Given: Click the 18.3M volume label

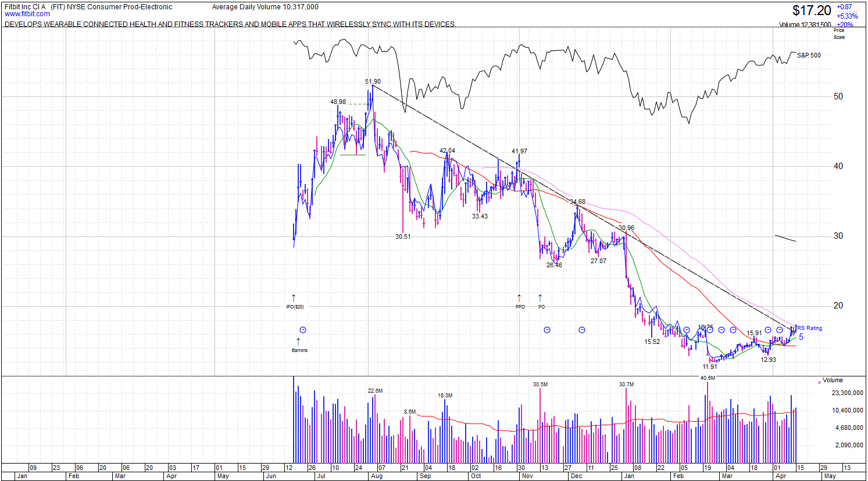Looking at the screenshot, I should pos(445,396).
